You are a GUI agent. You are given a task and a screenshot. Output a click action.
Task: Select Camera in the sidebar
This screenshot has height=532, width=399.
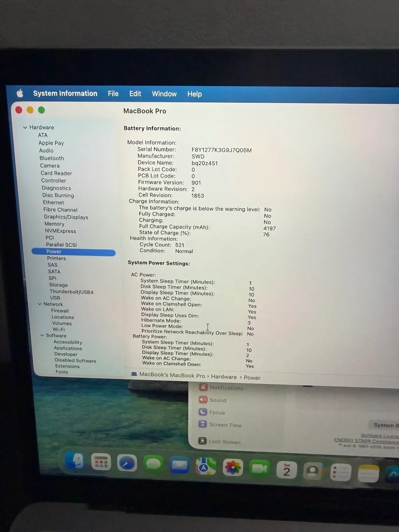pyautogui.click(x=50, y=165)
